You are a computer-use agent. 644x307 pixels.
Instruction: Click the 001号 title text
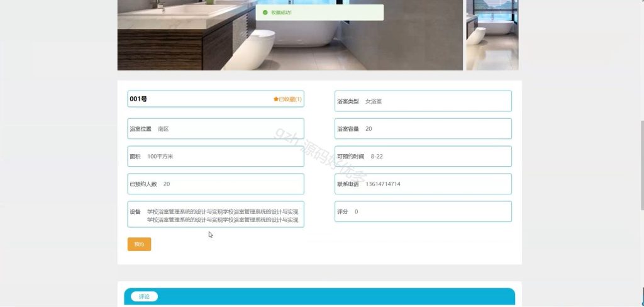point(138,99)
